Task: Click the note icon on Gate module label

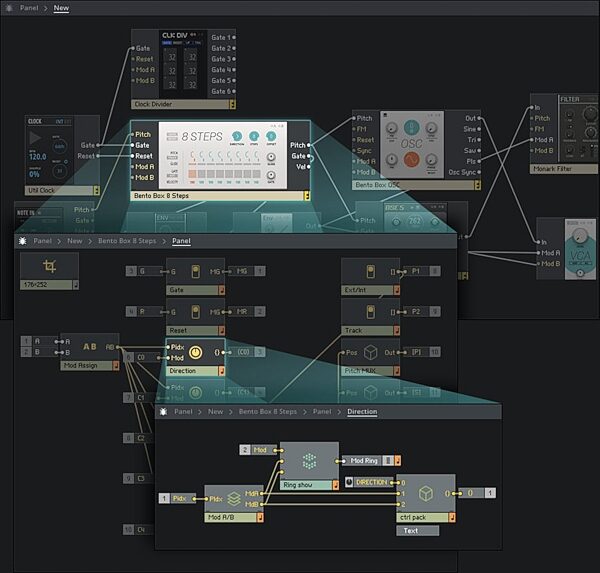Action: (x=222, y=290)
